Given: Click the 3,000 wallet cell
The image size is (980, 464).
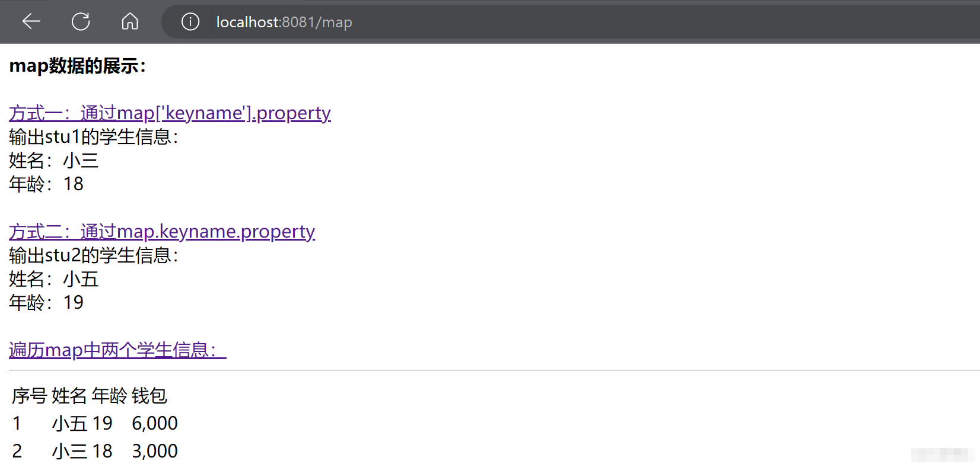Looking at the screenshot, I should 154,451.
